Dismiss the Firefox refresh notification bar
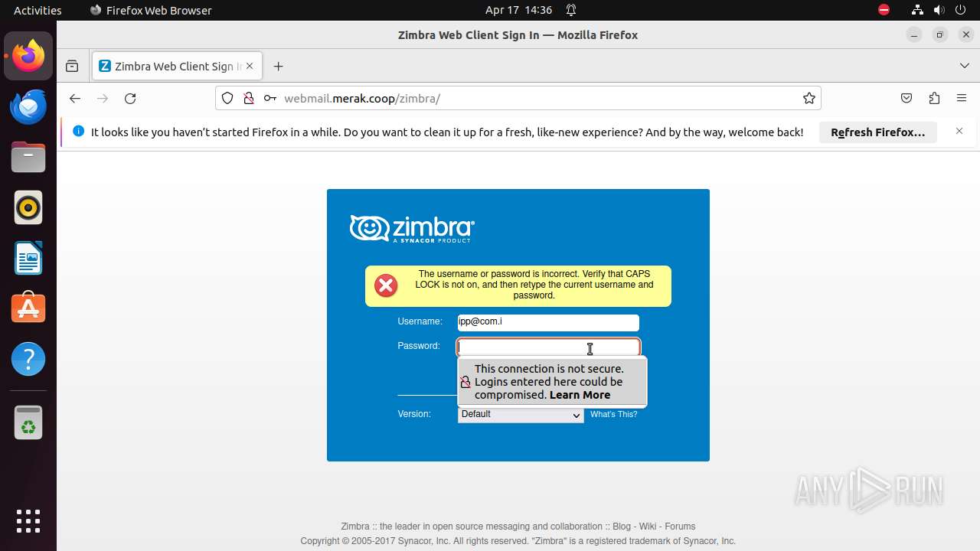This screenshot has height=551, width=980. [959, 132]
